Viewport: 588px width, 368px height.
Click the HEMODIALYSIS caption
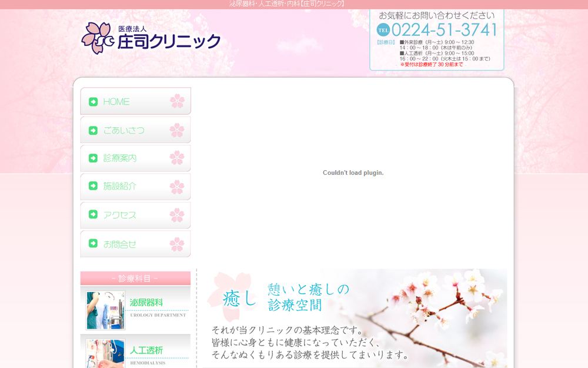148,363
